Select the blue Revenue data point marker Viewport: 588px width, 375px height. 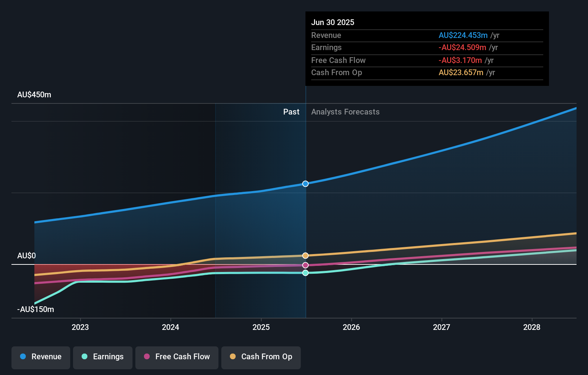[x=305, y=184]
